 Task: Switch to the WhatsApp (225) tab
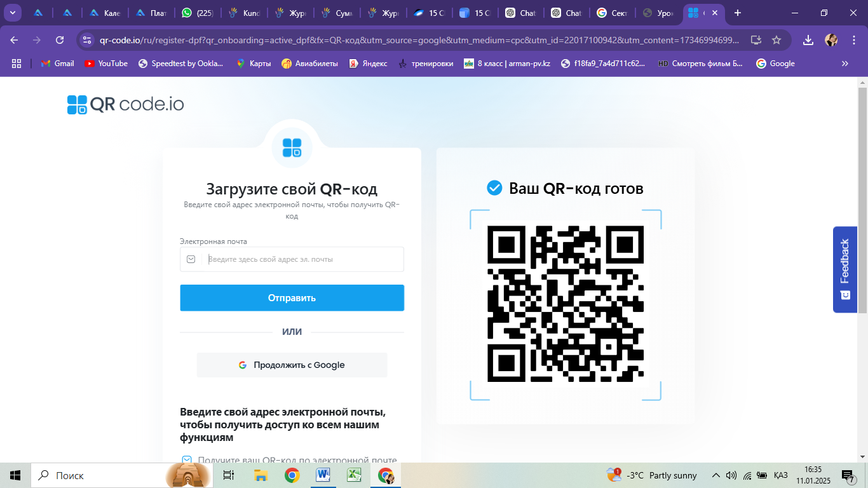click(197, 13)
